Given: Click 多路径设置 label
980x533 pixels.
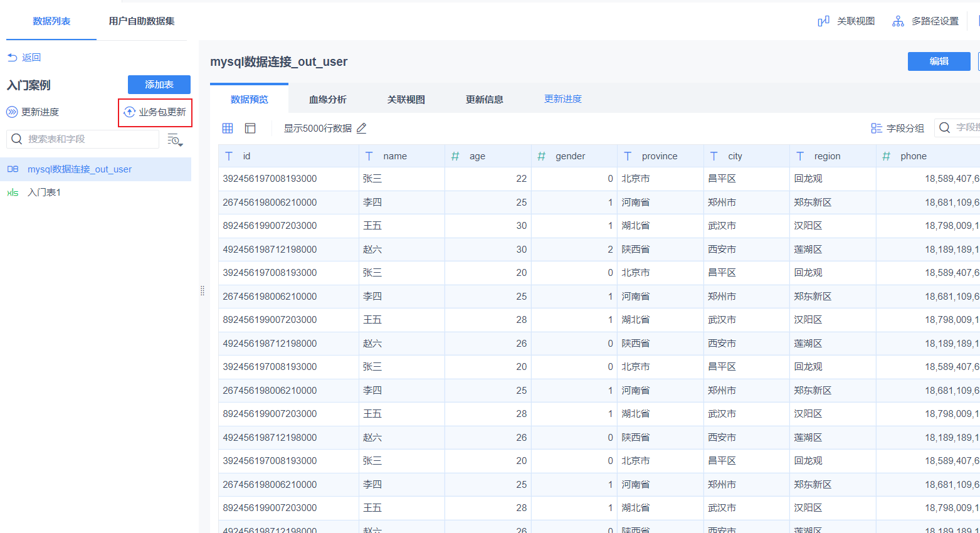Looking at the screenshot, I should tap(935, 21).
